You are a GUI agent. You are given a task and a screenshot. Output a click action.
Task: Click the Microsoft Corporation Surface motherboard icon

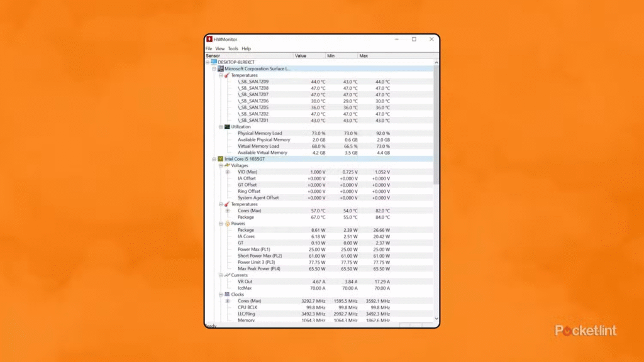click(220, 69)
